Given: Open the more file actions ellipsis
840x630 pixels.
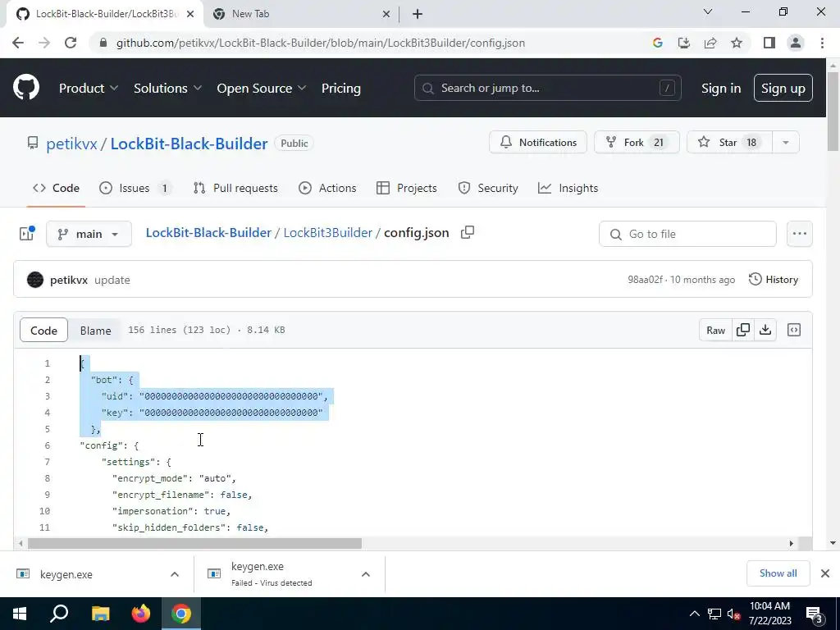Looking at the screenshot, I should click(799, 234).
